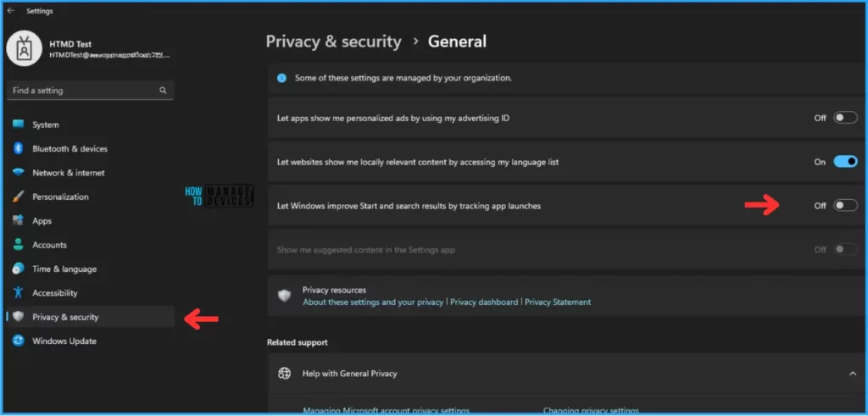Turn on personalized ads advertising ID toggle

(x=845, y=118)
